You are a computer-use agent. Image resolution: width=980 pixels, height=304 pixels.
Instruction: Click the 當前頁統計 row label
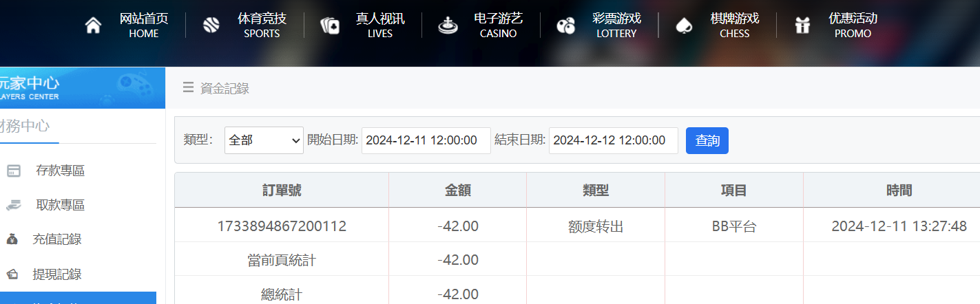tap(282, 260)
